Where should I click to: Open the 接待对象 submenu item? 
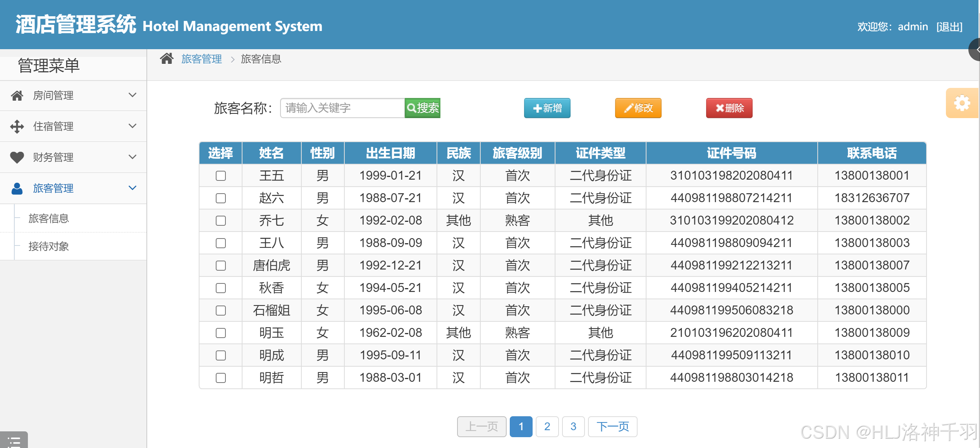[49, 246]
